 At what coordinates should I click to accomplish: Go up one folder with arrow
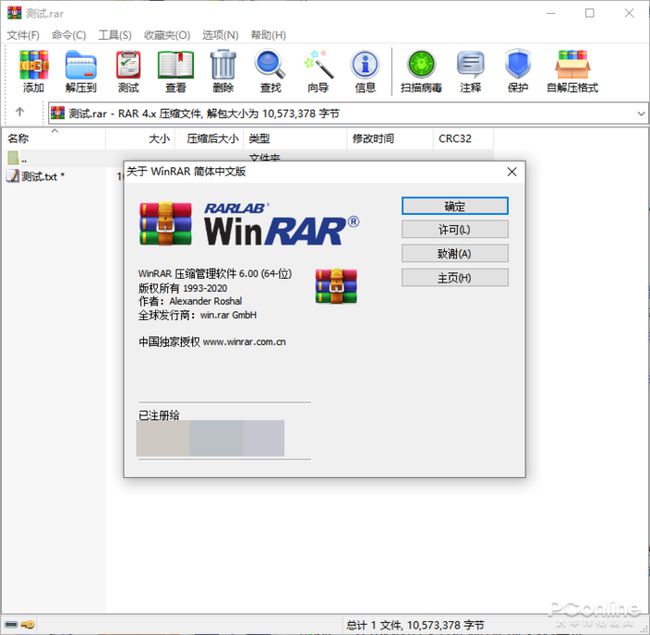coord(19,111)
